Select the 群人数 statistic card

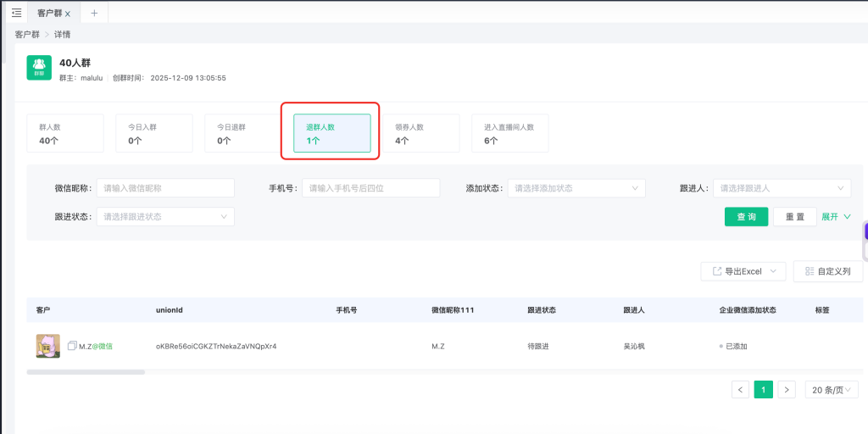coord(65,133)
